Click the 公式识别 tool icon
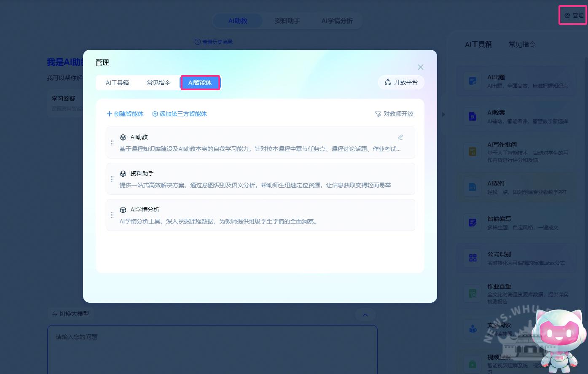588x374 pixels. (x=473, y=258)
